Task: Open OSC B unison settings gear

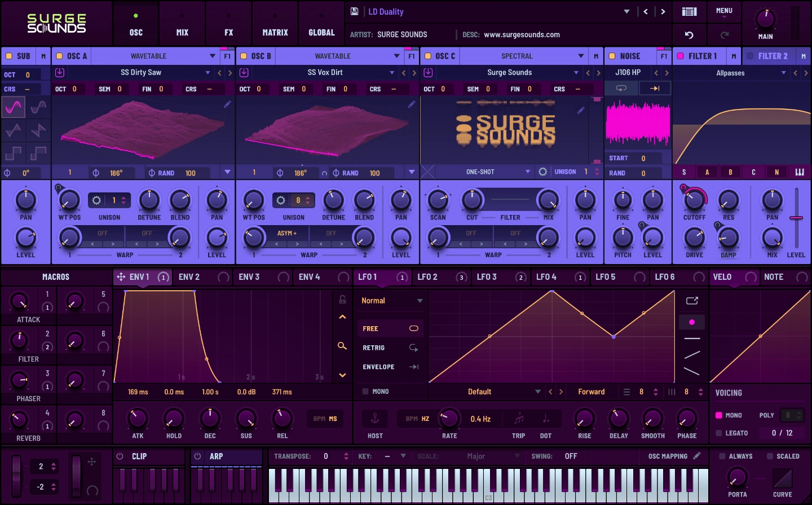Action: point(280,200)
